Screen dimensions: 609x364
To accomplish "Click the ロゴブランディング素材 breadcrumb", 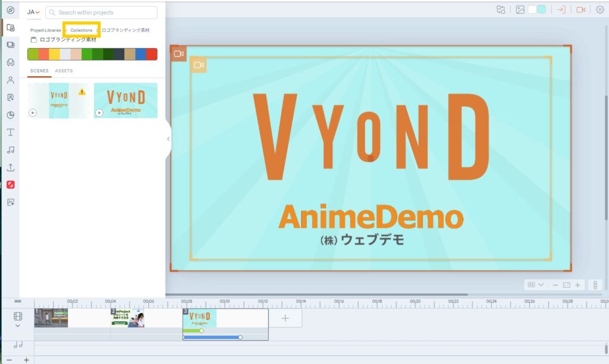I will click(x=125, y=30).
